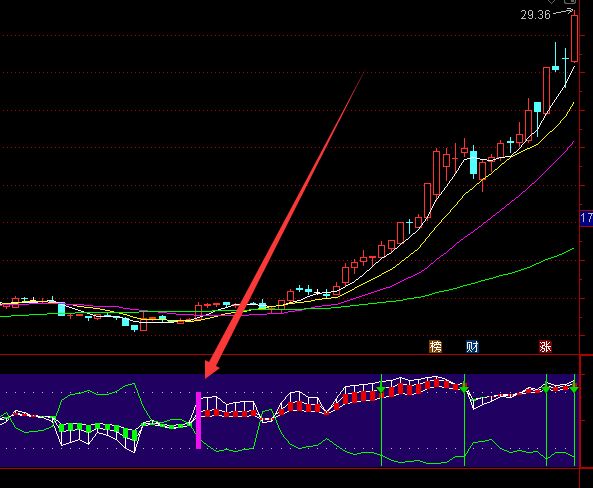Click the 榜 marker icon
Viewport: 593px width, 488px height.
435,346
